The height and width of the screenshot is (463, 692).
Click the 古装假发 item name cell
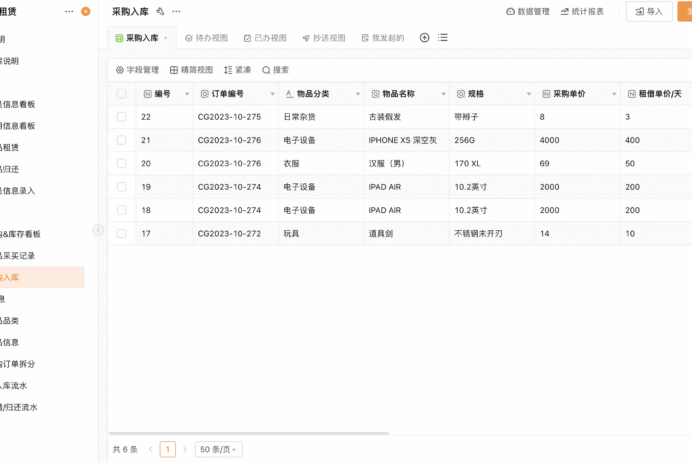[x=406, y=117]
